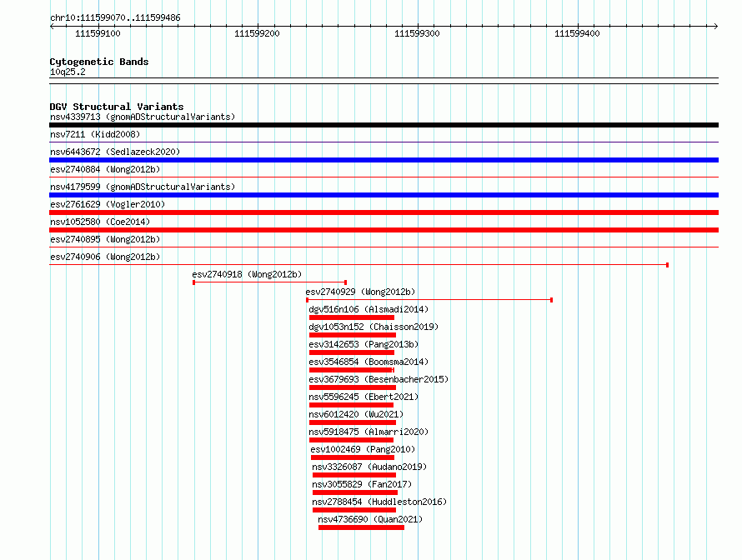Select the red esv3679693 variant bar
The image size is (742, 560).
point(353,387)
